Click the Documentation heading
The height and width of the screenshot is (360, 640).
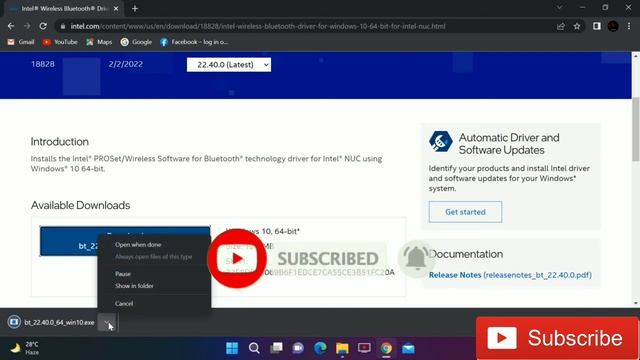point(466,254)
